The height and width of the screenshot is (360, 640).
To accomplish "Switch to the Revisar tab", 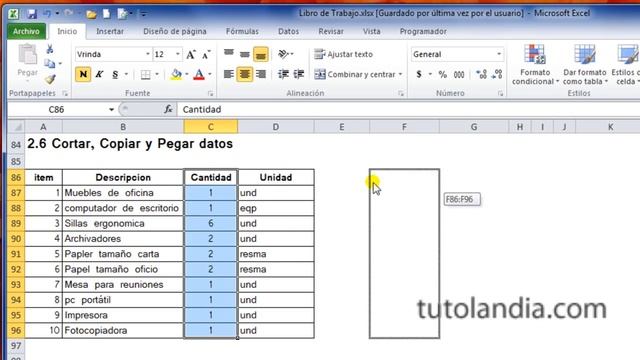I will 331,31.
